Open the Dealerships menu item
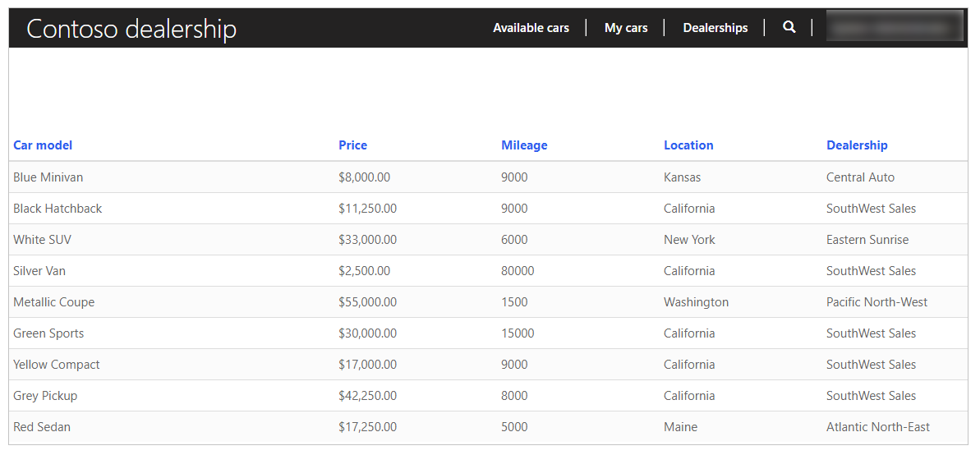Viewport: 980px width, 455px height. tap(715, 28)
